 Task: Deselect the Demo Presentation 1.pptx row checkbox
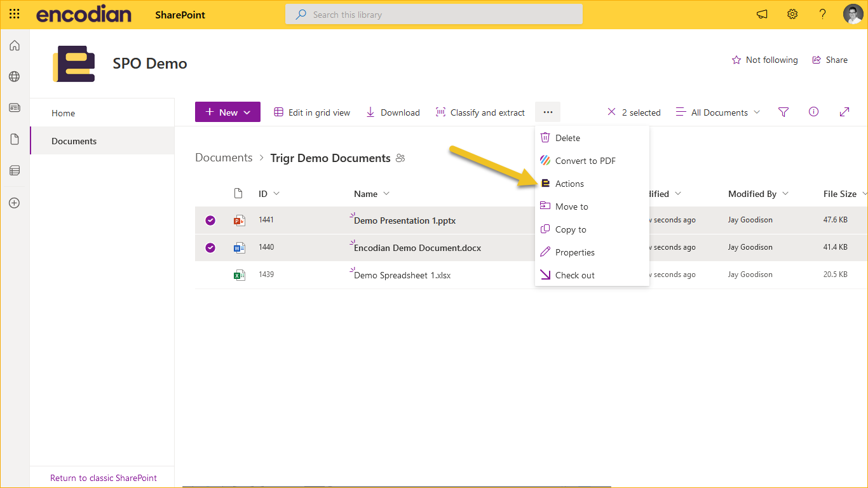[x=210, y=220]
